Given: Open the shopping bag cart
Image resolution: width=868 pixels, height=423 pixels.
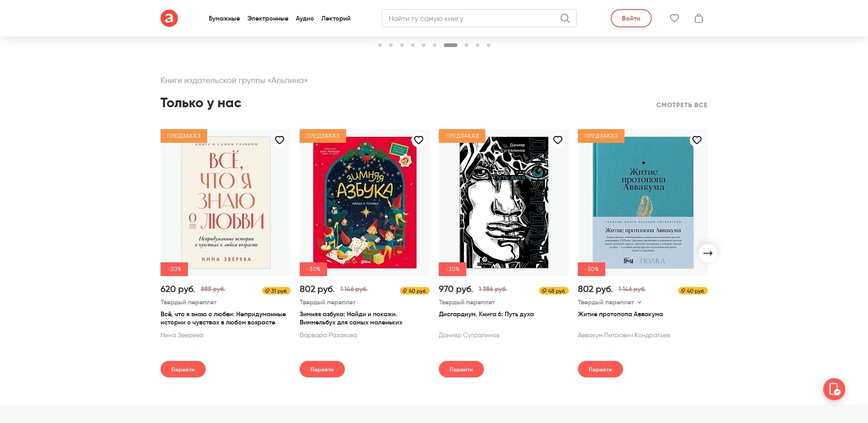Looking at the screenshot, I should click(x=698, y=18).
